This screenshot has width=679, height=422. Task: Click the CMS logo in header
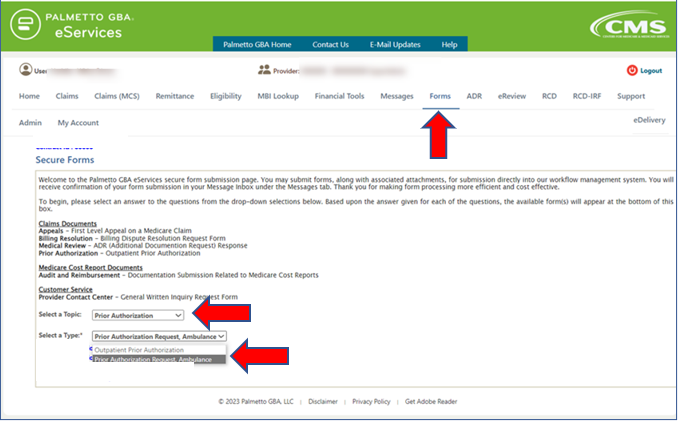click(x=629, y=25)
